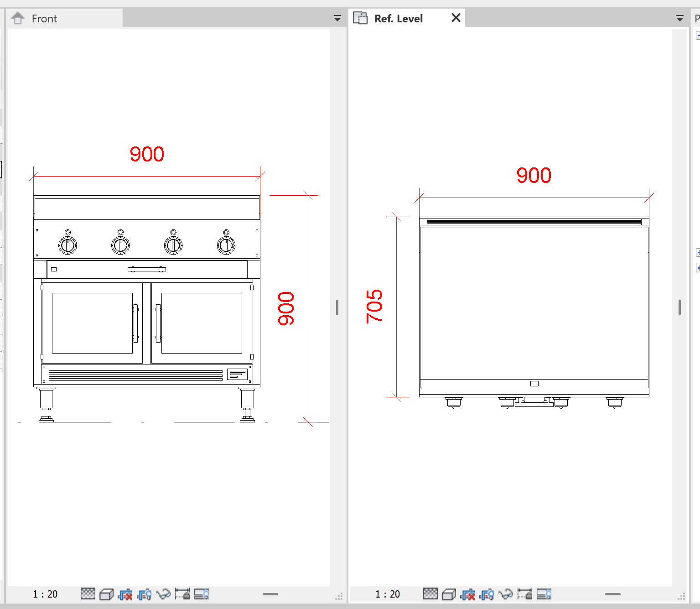Viewport: 700px width, 609px height.
Task: Grab the horizontal scrollbar thumb in Front view
Action: tap(270, 594)
